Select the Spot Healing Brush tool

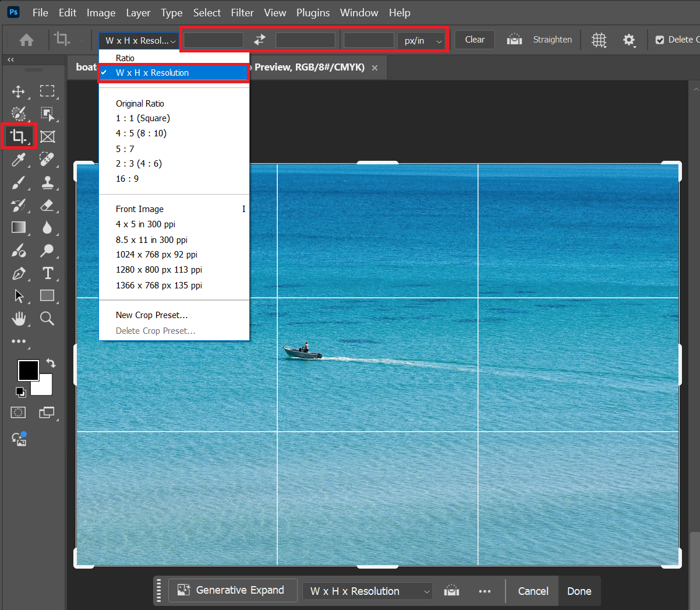tap(47, 160)
